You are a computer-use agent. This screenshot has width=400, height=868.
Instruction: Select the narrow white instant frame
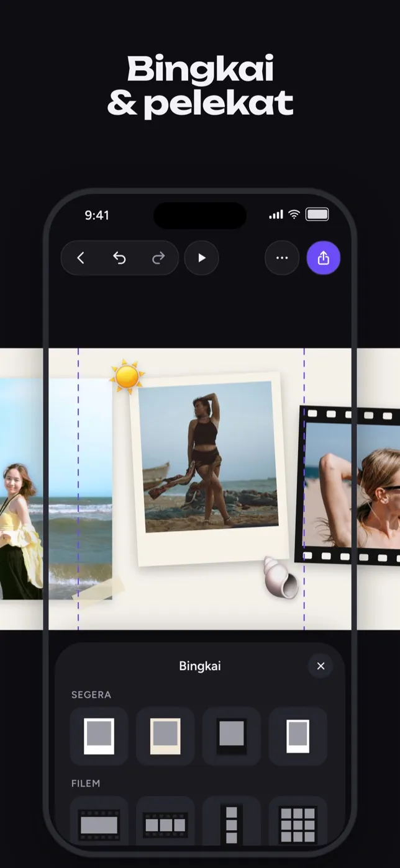pos(298,736)
